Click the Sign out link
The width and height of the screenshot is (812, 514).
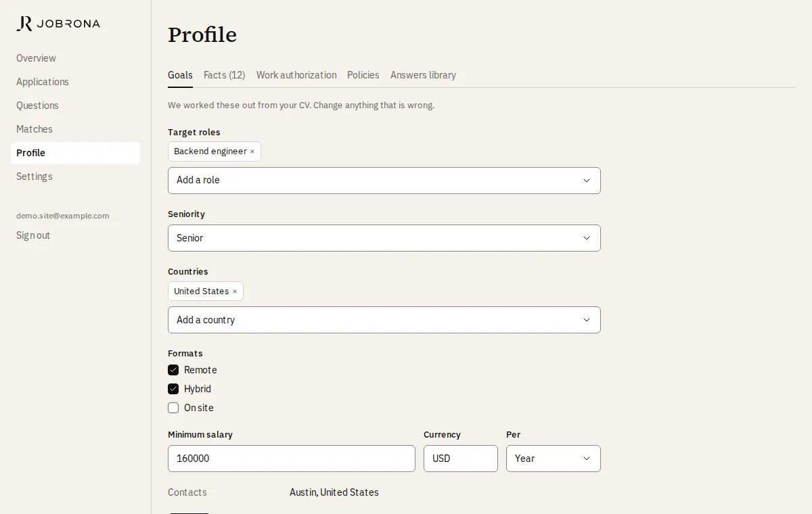pos(33,235)
